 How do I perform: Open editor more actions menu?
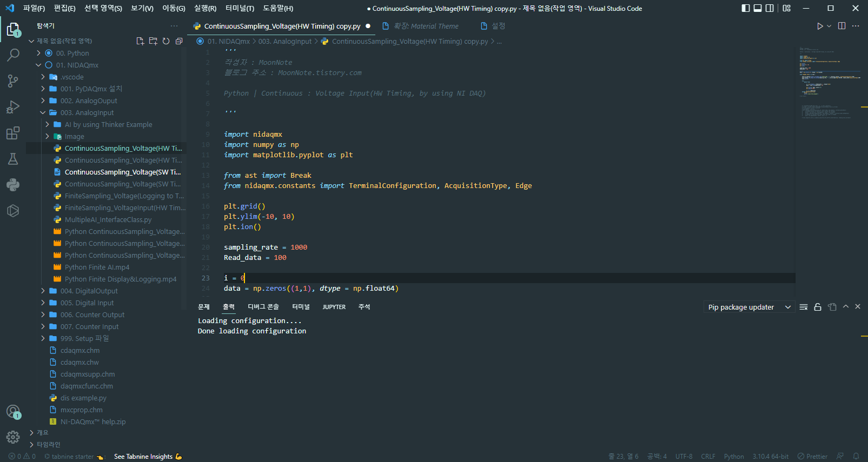856,26
